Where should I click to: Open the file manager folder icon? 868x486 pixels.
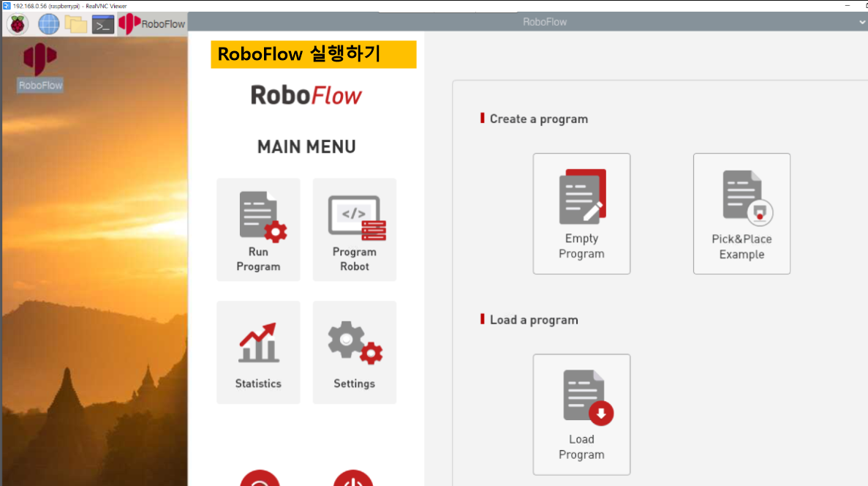point(76,24)
